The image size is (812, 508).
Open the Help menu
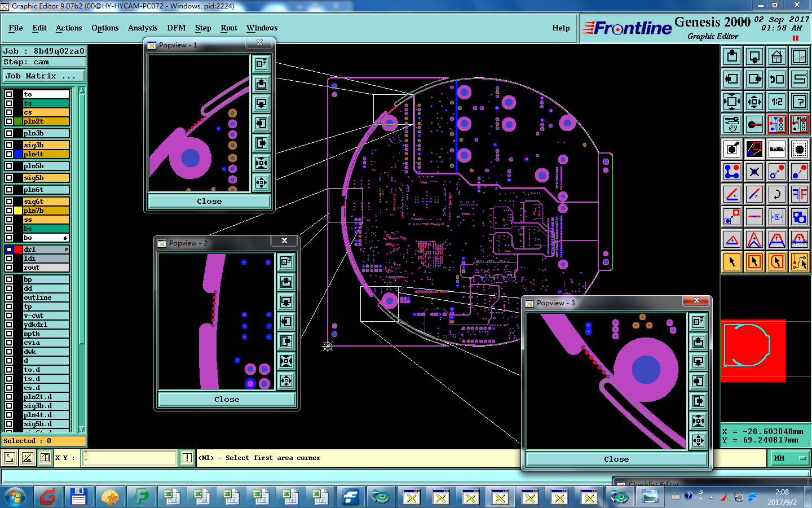coord(561,28)
